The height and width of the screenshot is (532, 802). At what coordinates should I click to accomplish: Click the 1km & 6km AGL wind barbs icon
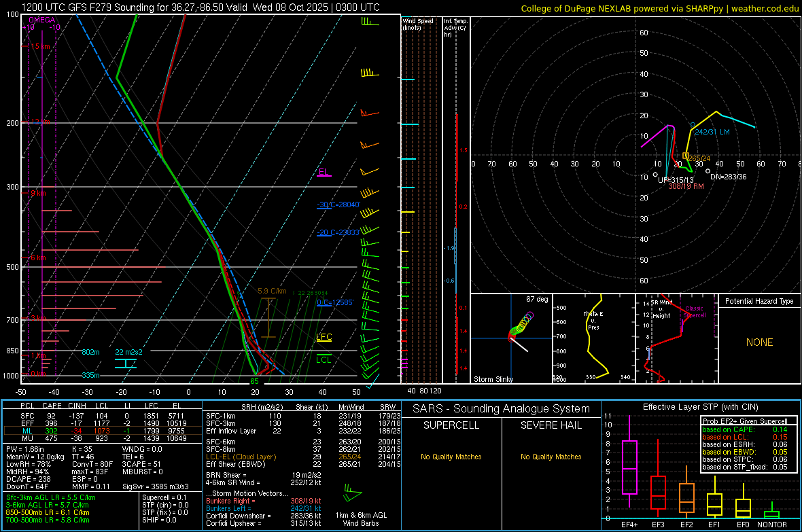[x=352, y=493]
